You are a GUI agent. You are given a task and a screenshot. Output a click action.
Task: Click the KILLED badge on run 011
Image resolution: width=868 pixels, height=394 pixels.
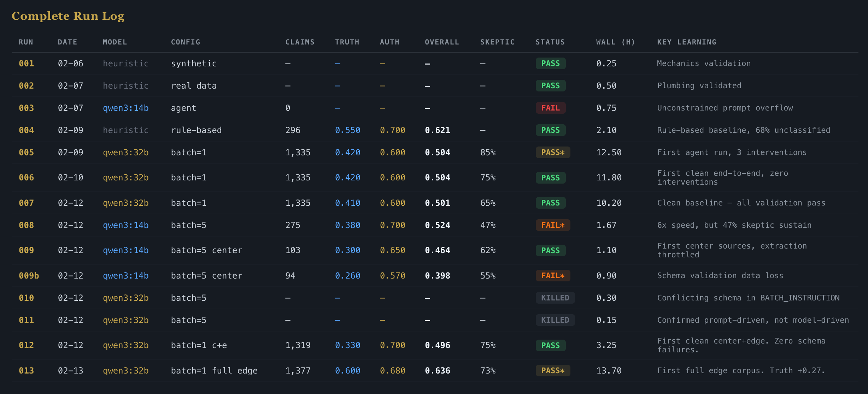[555, 320]
